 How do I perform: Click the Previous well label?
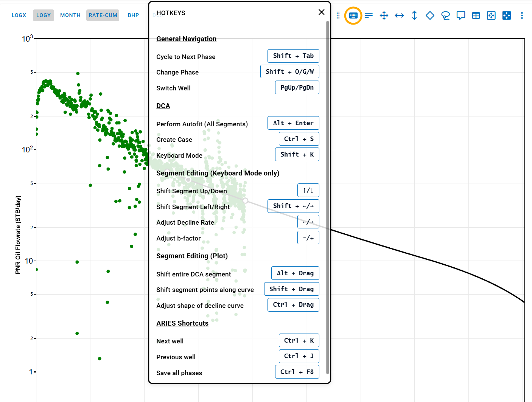point(176,357)
